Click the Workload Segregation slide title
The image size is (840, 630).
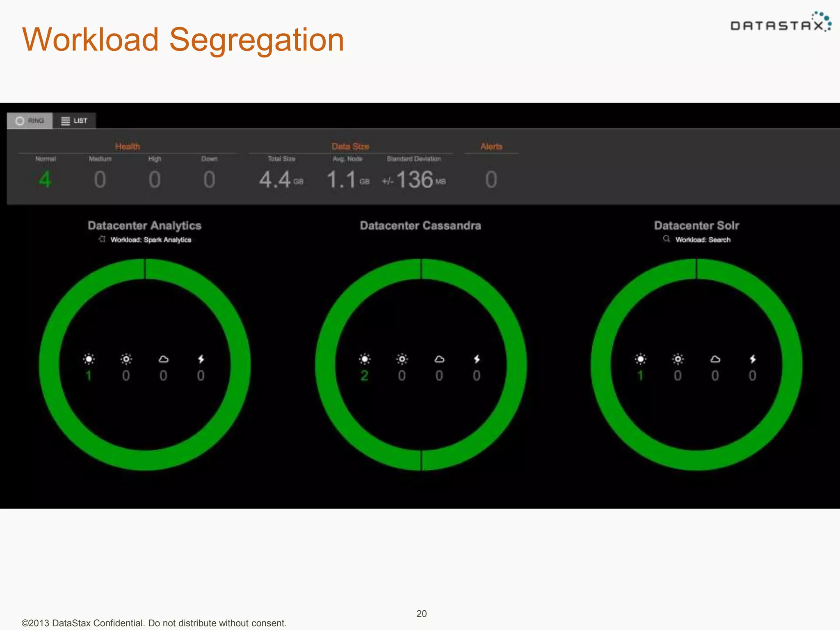click(x=183, y=40)
